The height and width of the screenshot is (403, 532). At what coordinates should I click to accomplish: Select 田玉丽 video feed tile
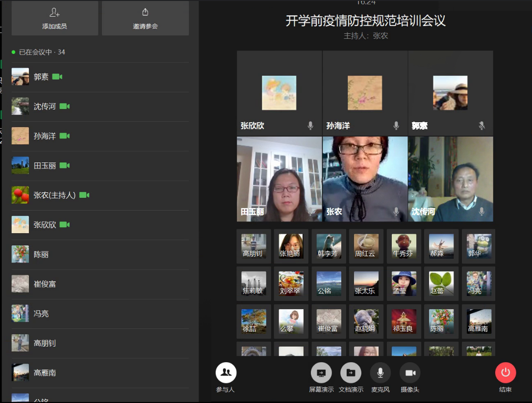point(279,179)
